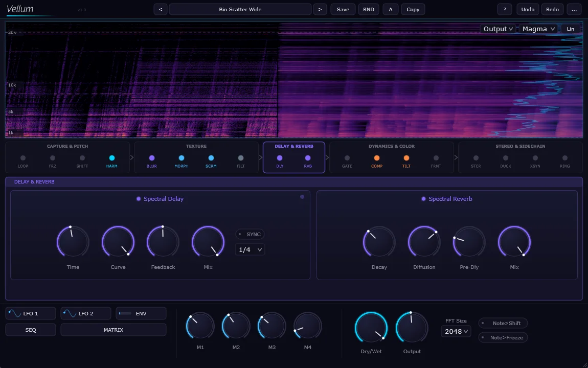
Task: Open the Magma color scheme dropdown
Action: (x=538, y=29)
